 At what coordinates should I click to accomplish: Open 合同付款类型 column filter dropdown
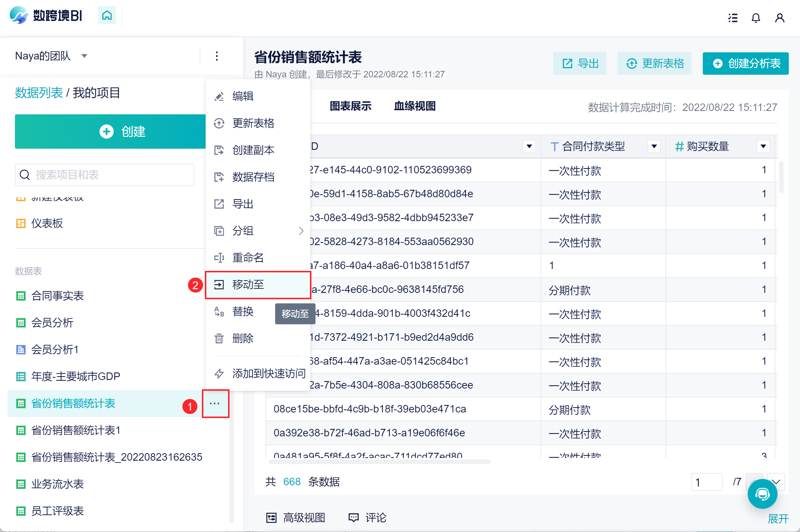pos(654,146)
